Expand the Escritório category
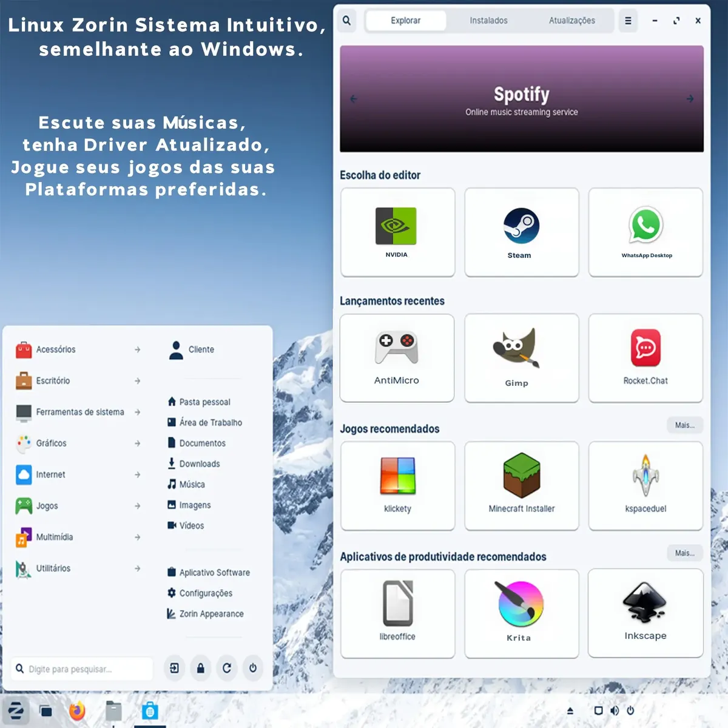Image resolution: width=728 pixels, height=728 pixels. [78, 381]
